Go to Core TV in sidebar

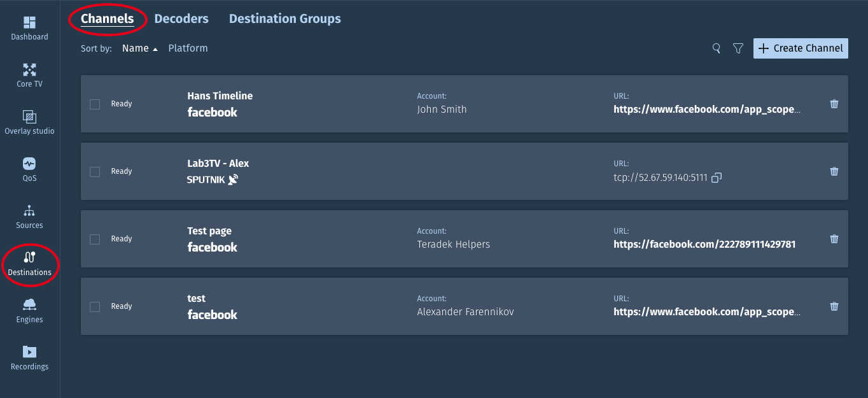29,70
